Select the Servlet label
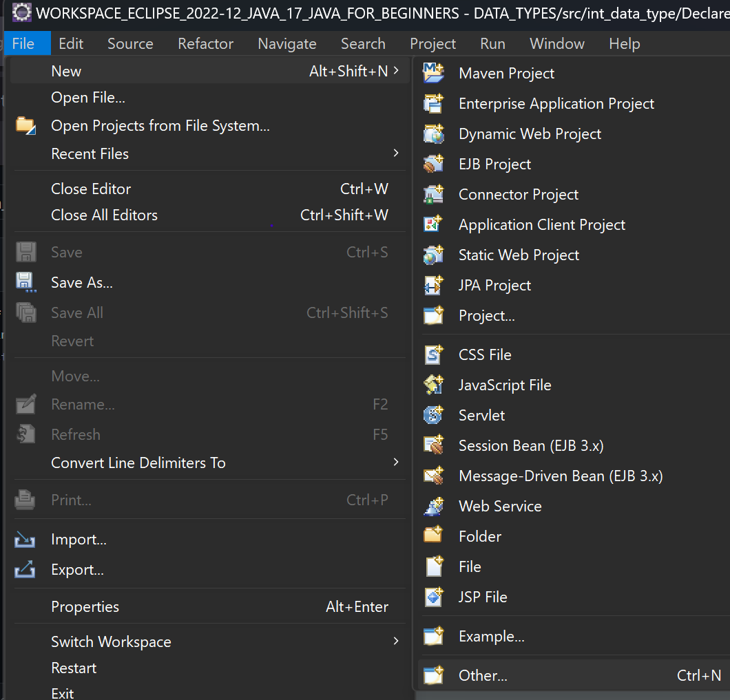Viewport: 730px width, 700px height. point(481,415)
